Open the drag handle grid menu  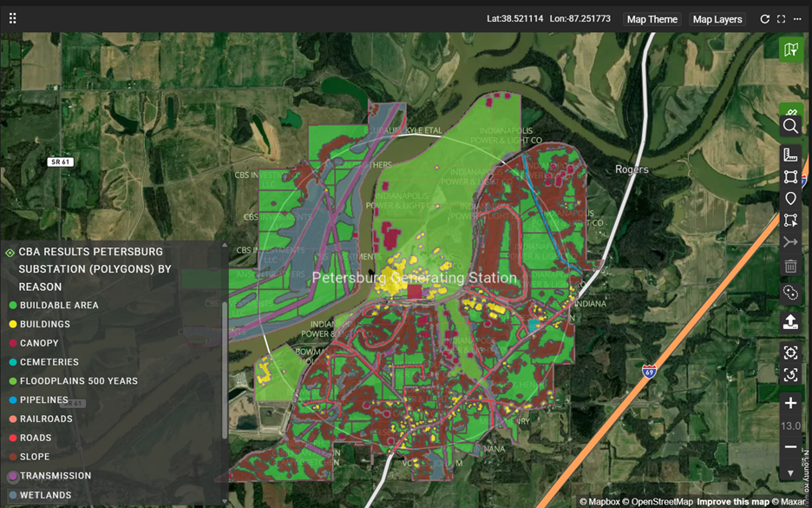pyautogui.click(x=12, y=18)
